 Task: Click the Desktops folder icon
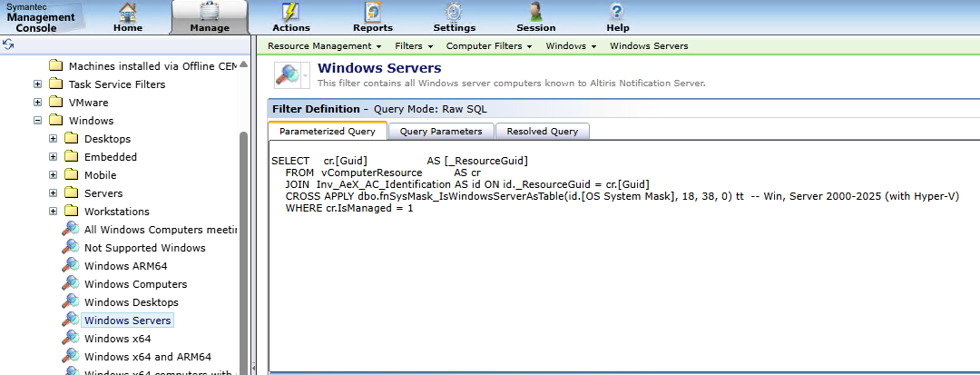[72, 138]
